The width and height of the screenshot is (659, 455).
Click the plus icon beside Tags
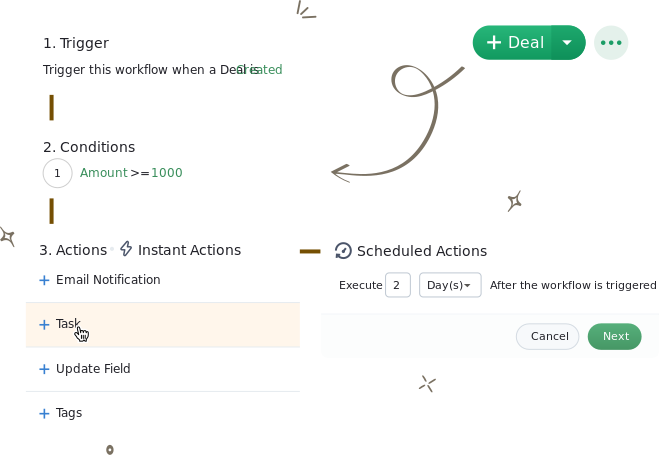(x=44, y=413)
